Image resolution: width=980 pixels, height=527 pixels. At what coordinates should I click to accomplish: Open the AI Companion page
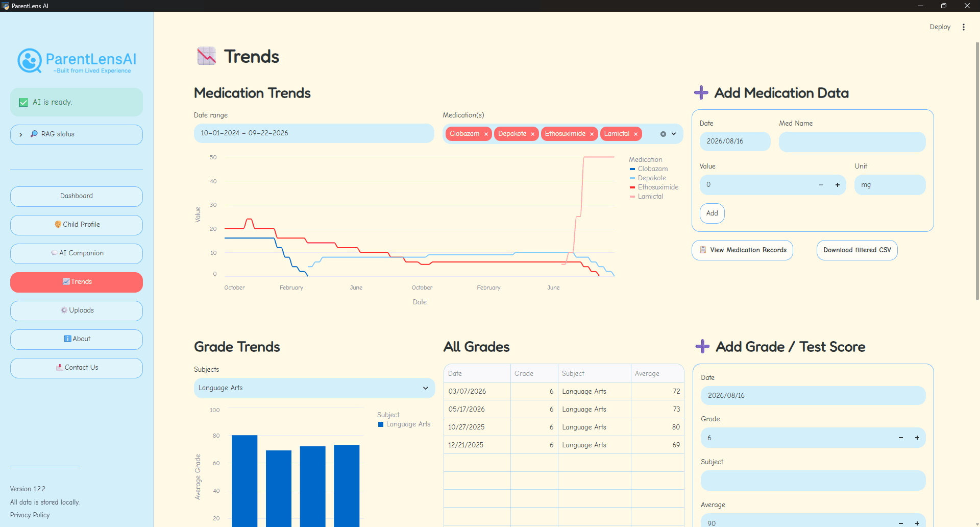tap(77, 253)
